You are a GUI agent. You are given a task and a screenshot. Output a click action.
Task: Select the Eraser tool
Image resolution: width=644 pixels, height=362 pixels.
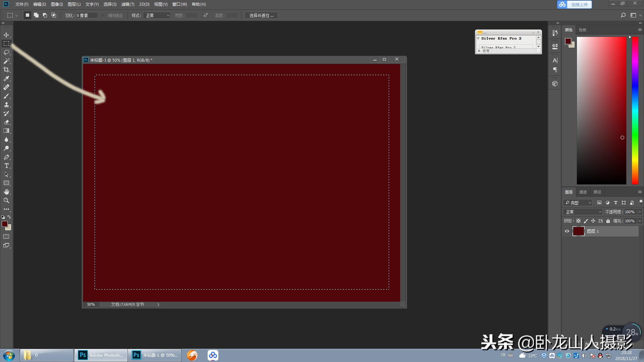pyautogui.click(x=6, y=122)
